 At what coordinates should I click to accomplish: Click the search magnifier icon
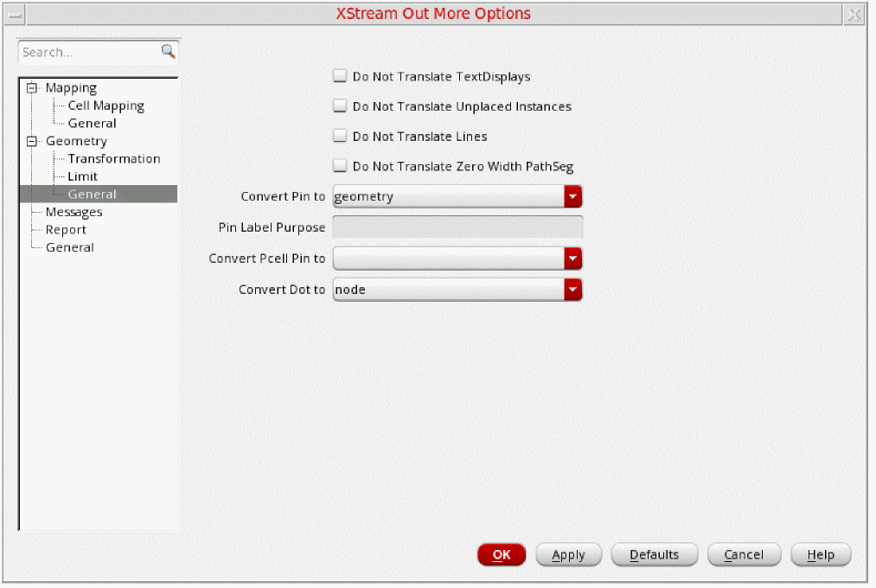(x=168, y=52)
